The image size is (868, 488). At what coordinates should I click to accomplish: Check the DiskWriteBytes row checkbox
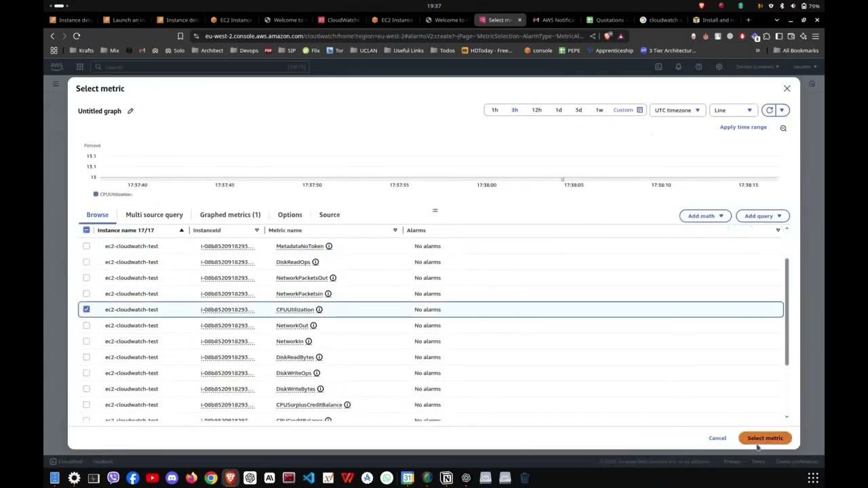coord(86,389)
